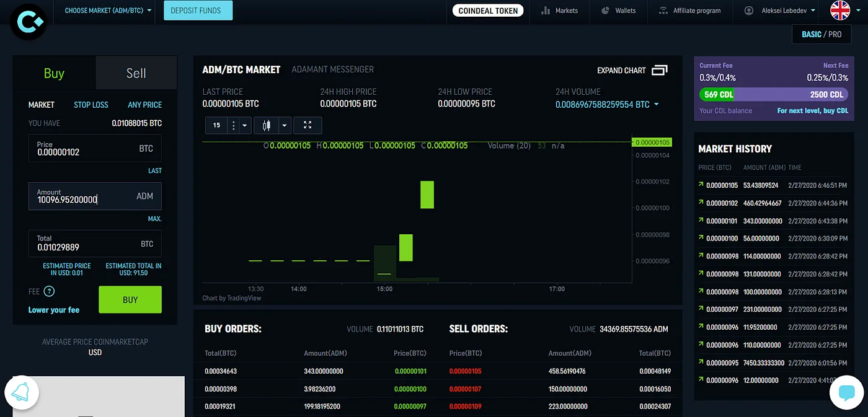Open Markets via the bar chart icon
868x417 pixels.
point(546,11)
